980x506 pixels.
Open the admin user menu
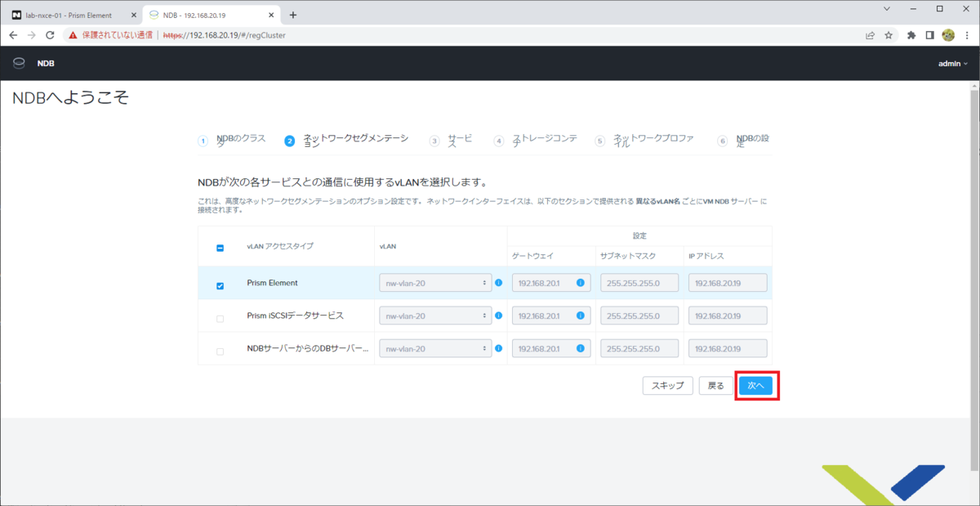953,63
